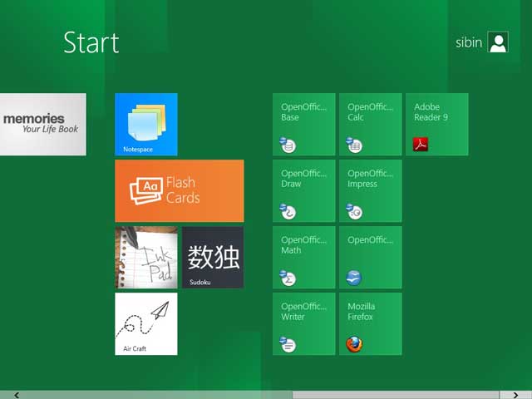532x399 pixels.
Task: Click the OpenOffice Calc spreadsheet icon
Action: point(354,145)
